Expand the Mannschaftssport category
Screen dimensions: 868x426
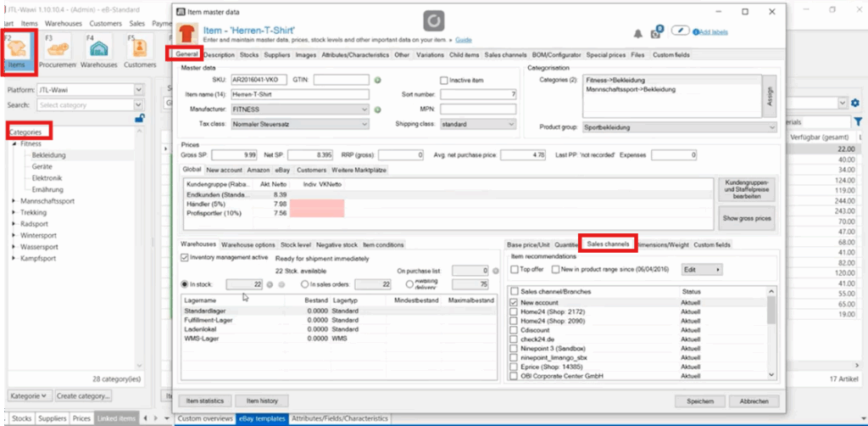coord(14,201)
